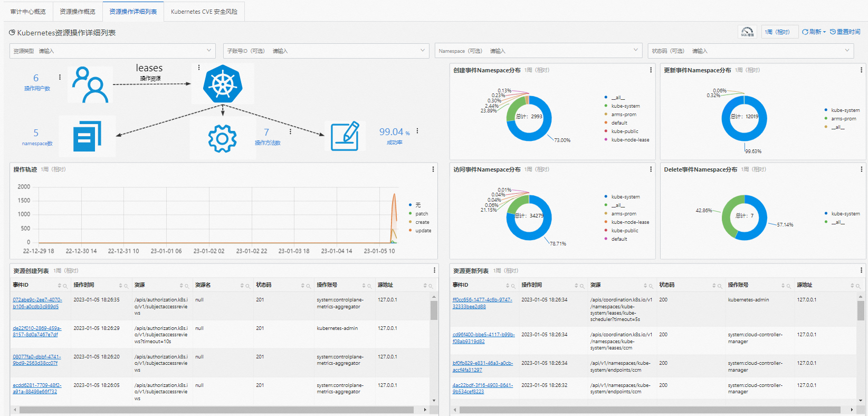Click the operation methods gear icon

pos(222,139)
